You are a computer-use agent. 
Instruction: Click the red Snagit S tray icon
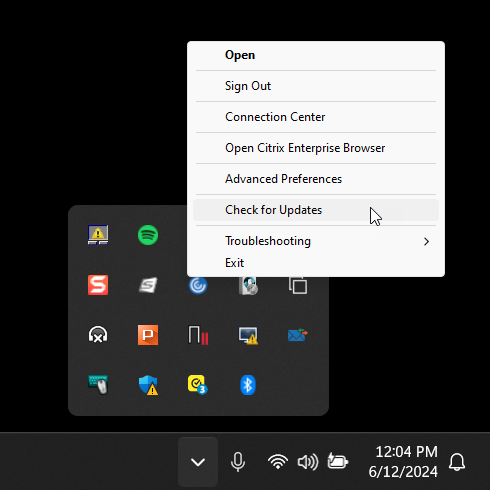tap(98, 285)
